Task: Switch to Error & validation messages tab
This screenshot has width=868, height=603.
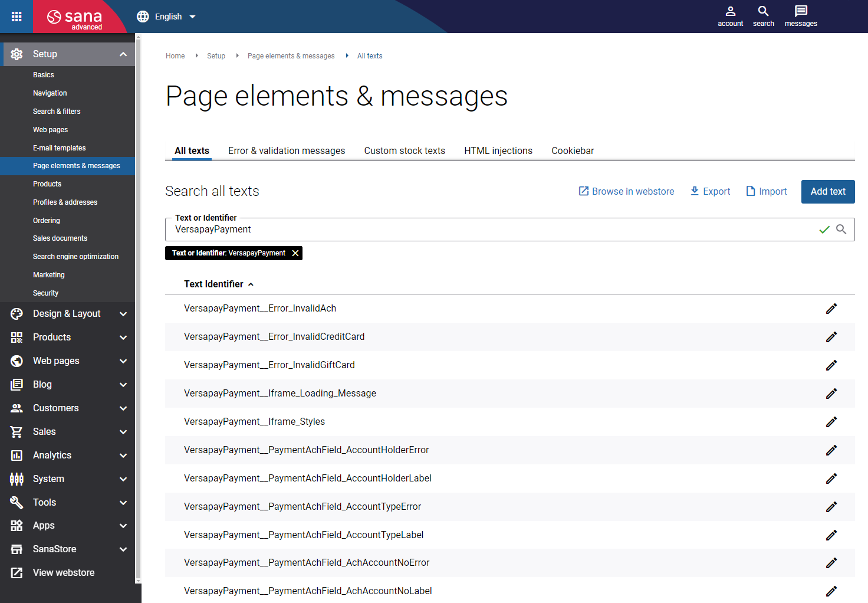Action: point(287,151)
